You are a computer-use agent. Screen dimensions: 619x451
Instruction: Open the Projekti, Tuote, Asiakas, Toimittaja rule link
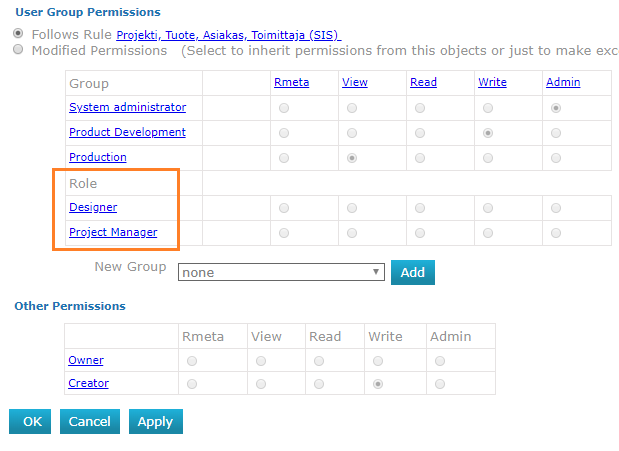pos(229,35)
